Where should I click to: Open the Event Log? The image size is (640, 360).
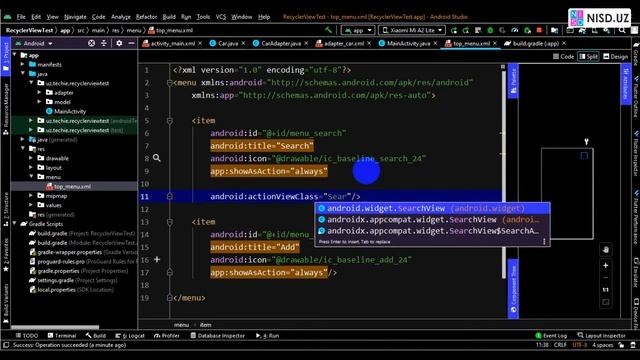(551, 336)
